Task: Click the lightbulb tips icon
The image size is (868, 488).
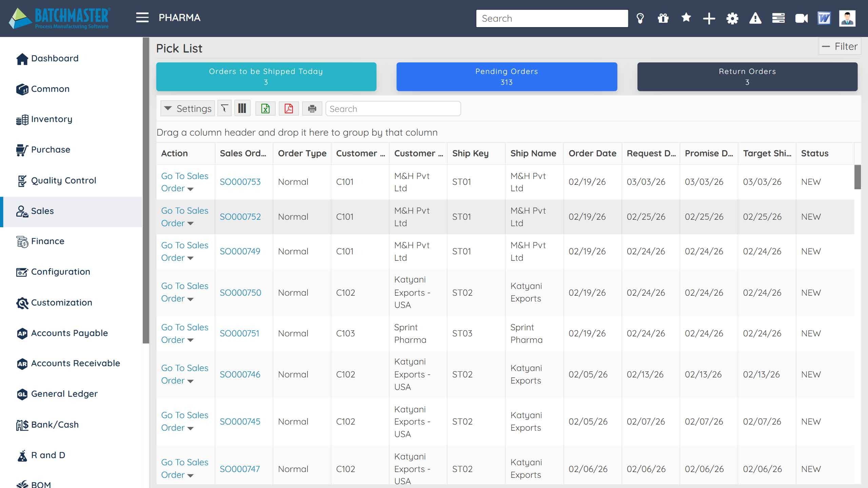Action: [x=640, y=18]
